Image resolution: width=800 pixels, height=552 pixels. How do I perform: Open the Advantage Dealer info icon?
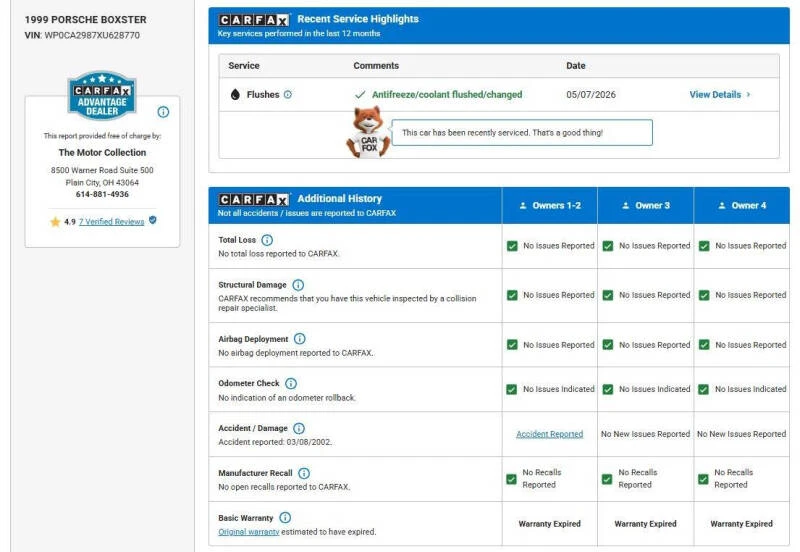[x=163, y=112]
